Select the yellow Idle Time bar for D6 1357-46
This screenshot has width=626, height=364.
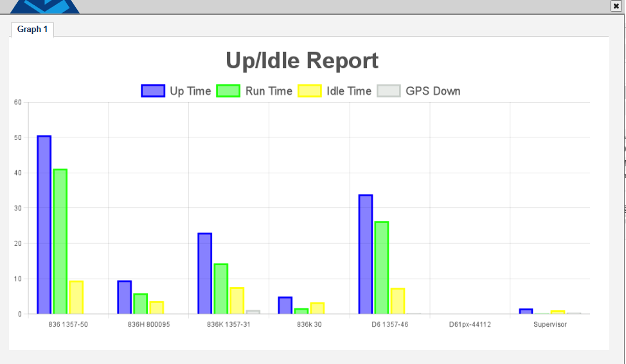coord(398,301)
